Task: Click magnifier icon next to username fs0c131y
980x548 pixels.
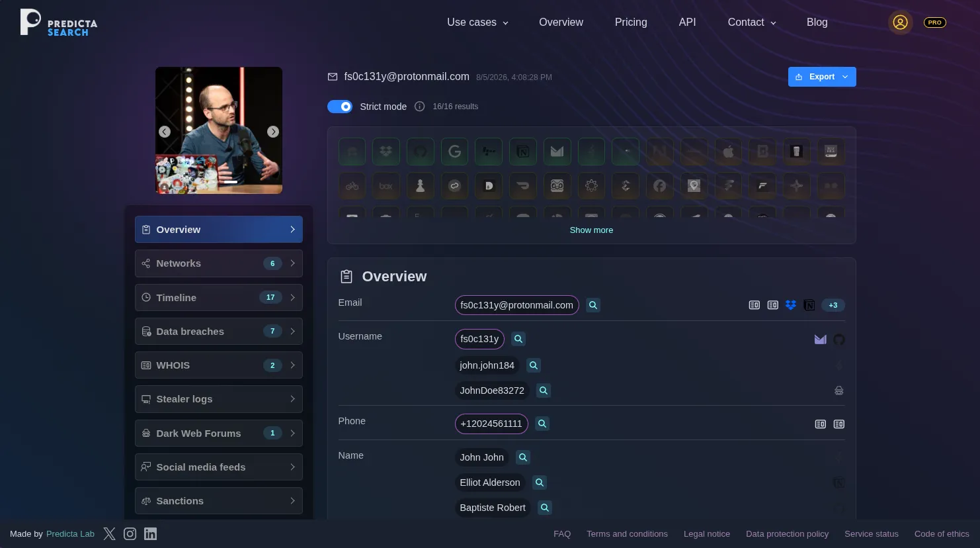Action: (518, 339)
